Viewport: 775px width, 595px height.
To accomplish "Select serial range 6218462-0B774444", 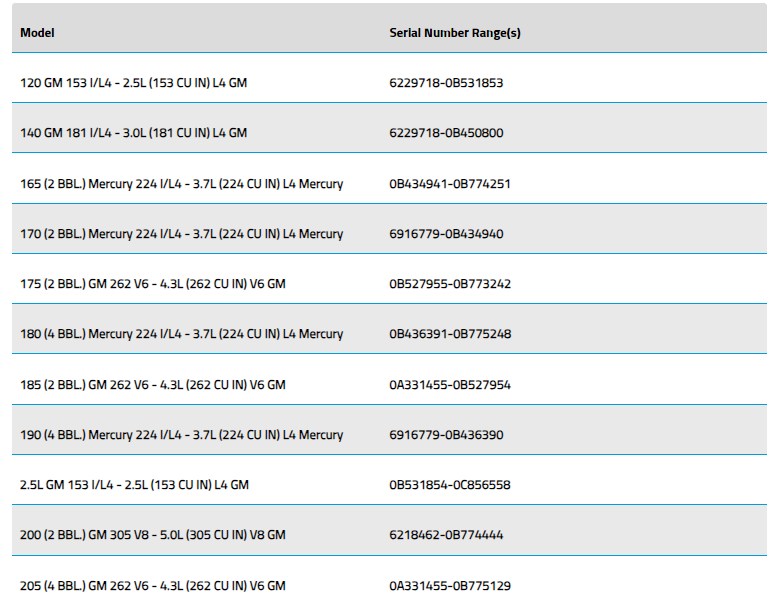I will click(446, 535).
